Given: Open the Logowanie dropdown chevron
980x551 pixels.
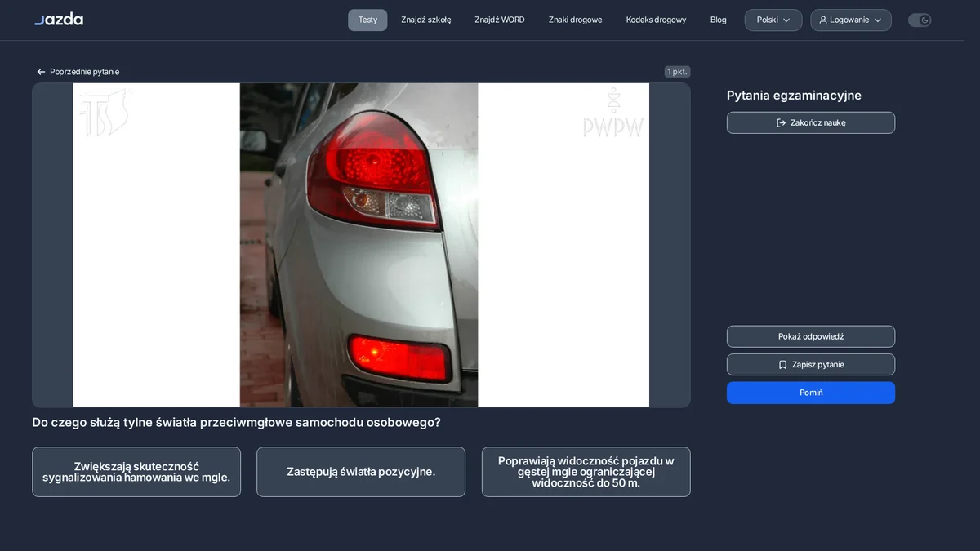Looking at the screenshot, I should (x=878, y=20).
